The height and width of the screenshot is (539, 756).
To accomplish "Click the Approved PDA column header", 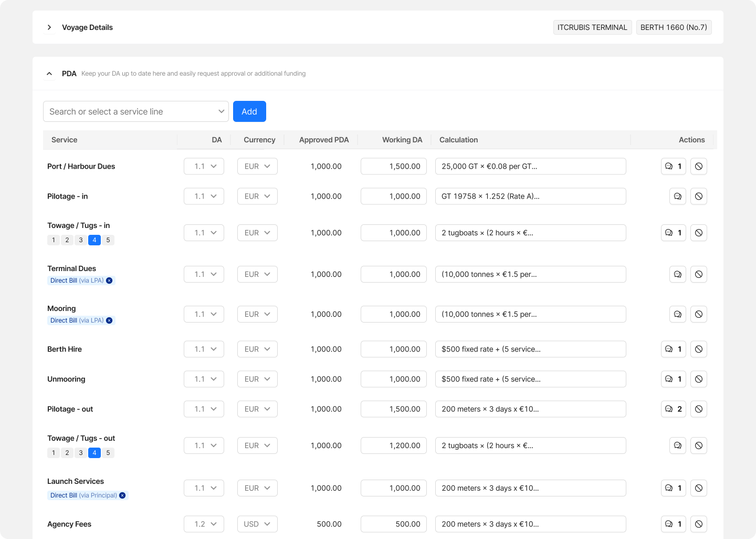I will (324, 140).
